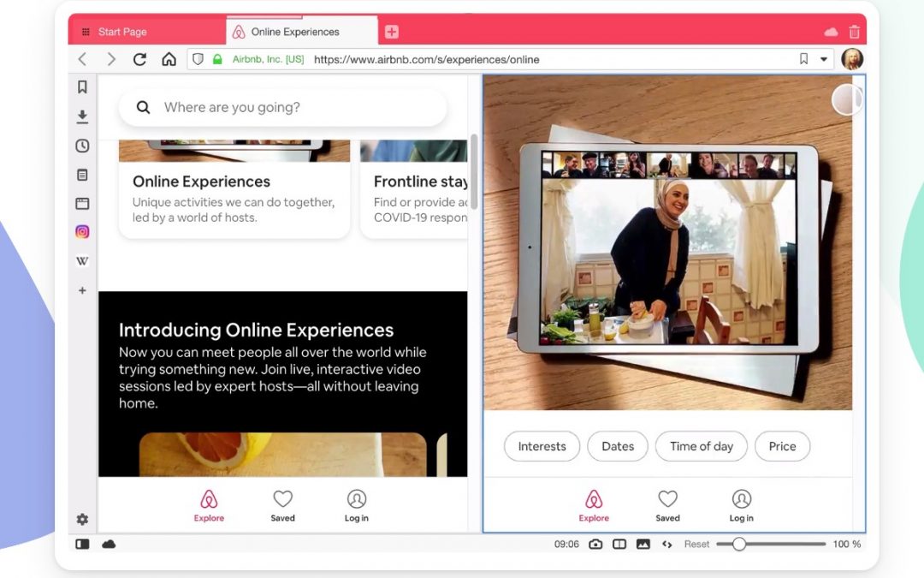Open the user profile avatar
924x578 pixels.
click(852, 59)
